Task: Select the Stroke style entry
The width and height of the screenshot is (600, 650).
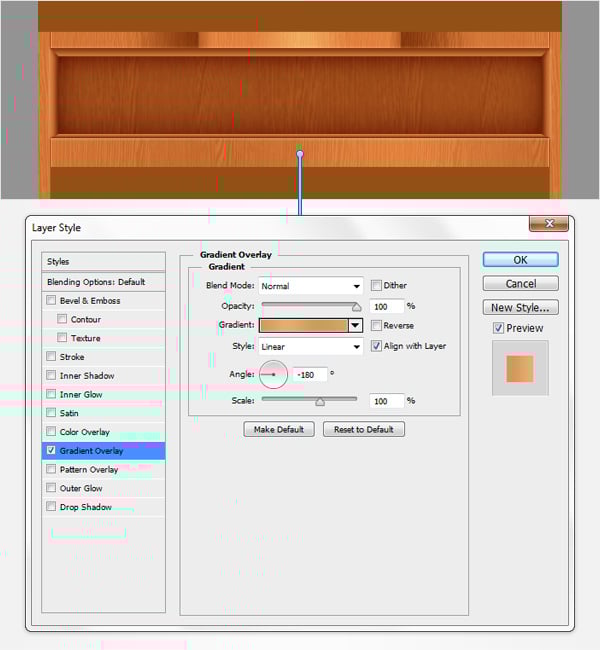Action: tap(72, 357)
